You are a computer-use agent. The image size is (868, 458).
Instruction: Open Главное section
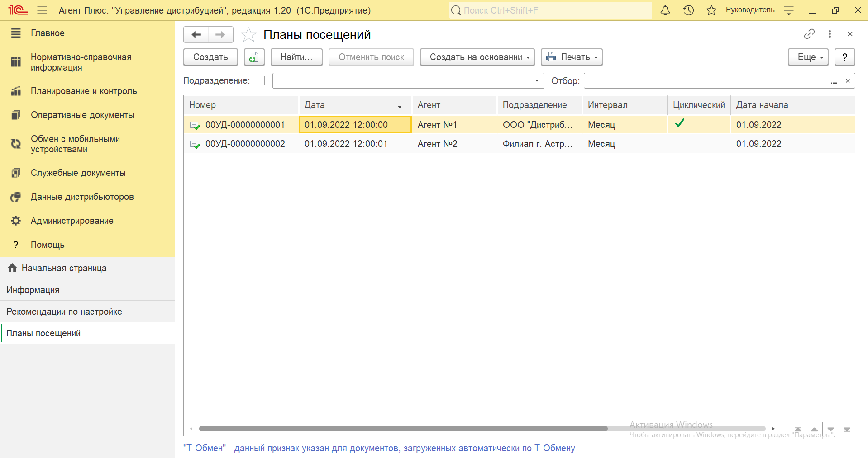87,33
